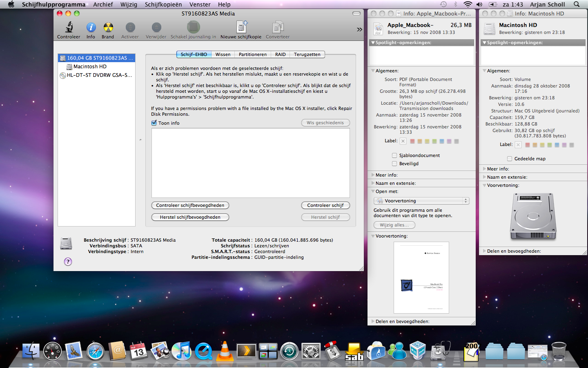Click the Controleer schijf button
The height and width of the screenshot is (368, 588).
click(x=325, y=205)
